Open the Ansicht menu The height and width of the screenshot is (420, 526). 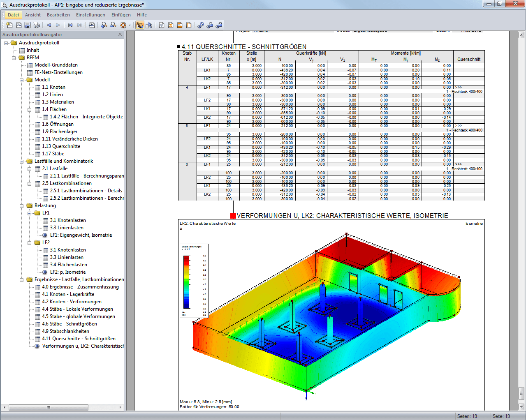(x=33, y=15)
